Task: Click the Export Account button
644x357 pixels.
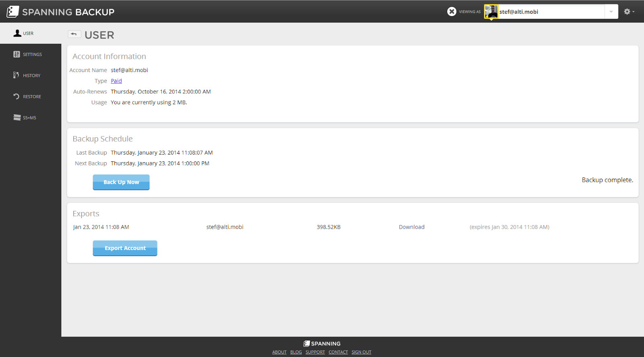Action: pos(125,248)
